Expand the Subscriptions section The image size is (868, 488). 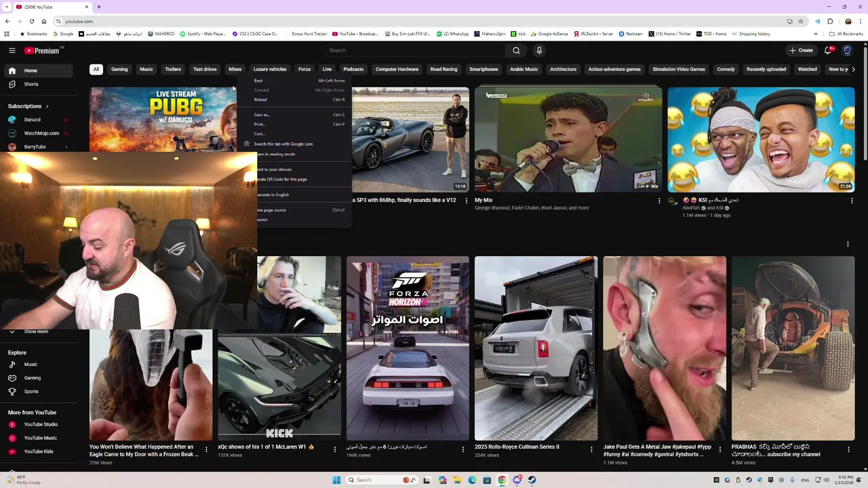28,106
